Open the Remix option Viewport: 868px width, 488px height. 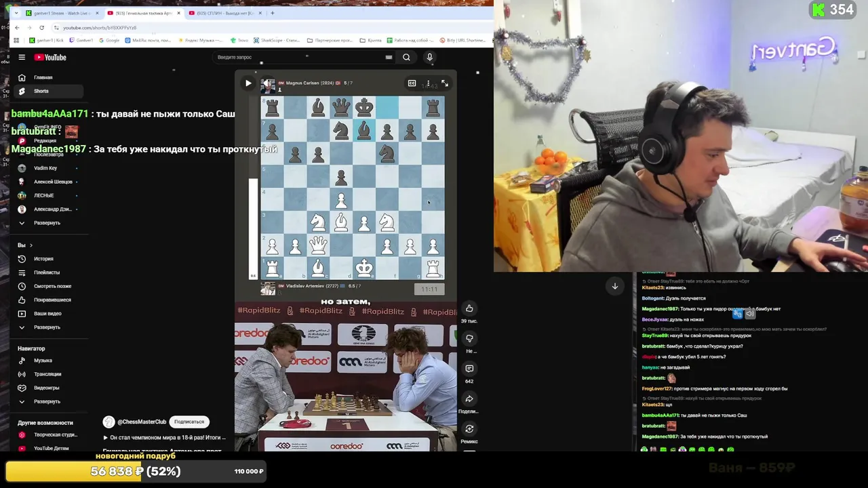tap(469, 428)
